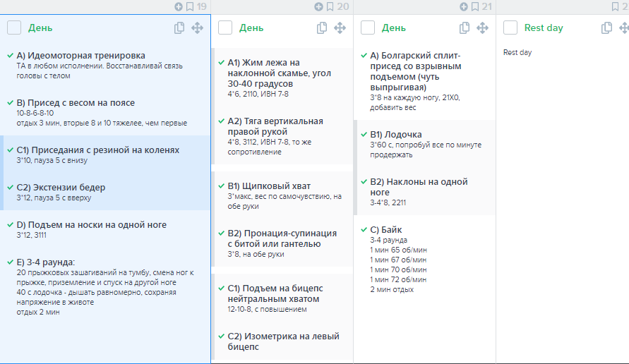Screen dimensions: 629x364
Task: Click the bookmark icon for day 19
Action: coord(190,6)
